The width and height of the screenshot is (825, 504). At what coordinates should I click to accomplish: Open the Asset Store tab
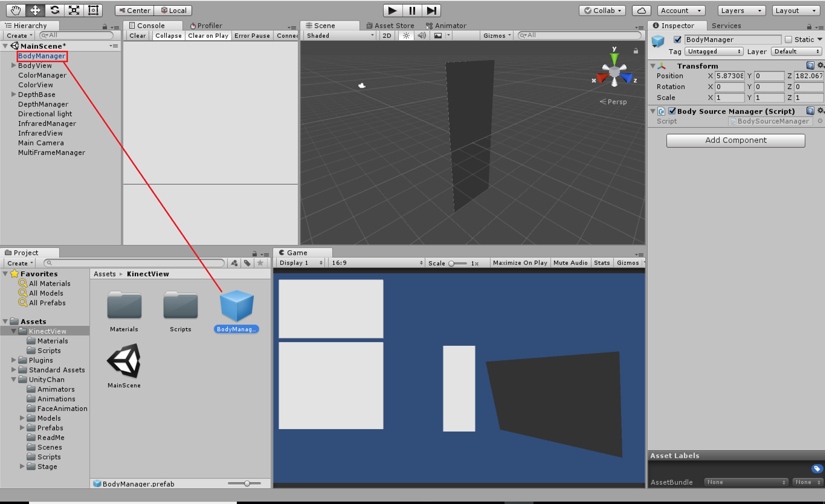click(x=390, y=25)
